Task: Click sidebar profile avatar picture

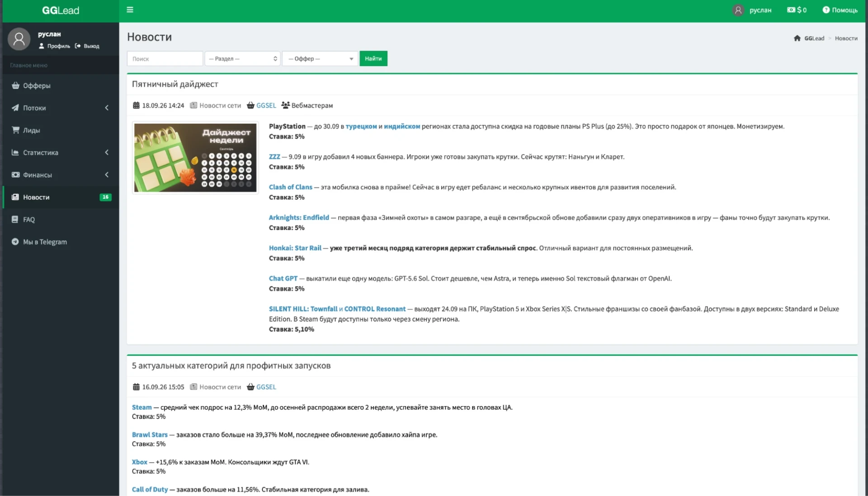Action: click(19, 39)
